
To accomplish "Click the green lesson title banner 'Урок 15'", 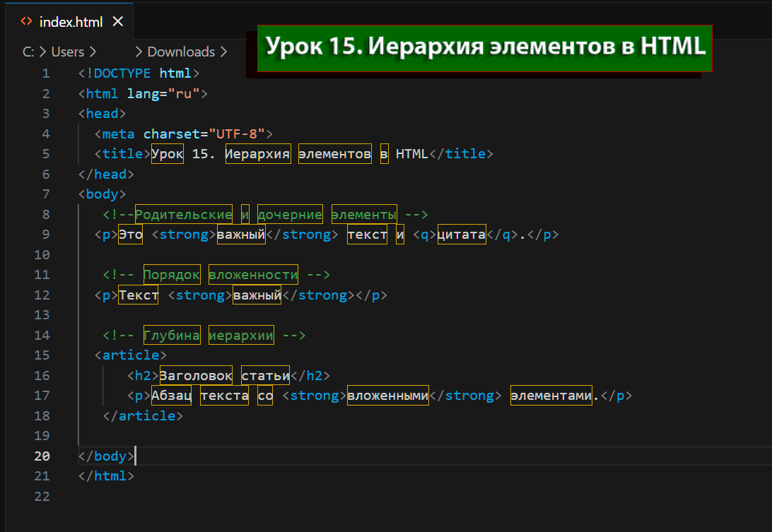I will point(485,48).
